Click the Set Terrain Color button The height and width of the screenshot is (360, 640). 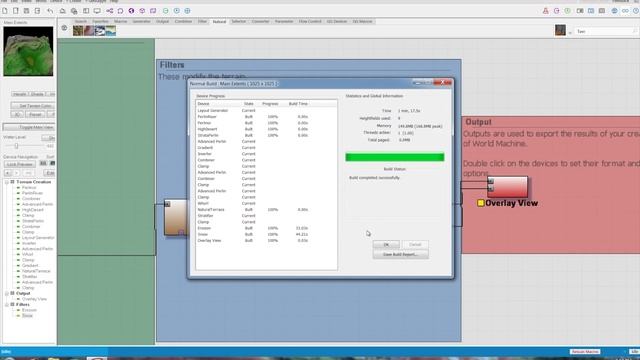(33, 106)
